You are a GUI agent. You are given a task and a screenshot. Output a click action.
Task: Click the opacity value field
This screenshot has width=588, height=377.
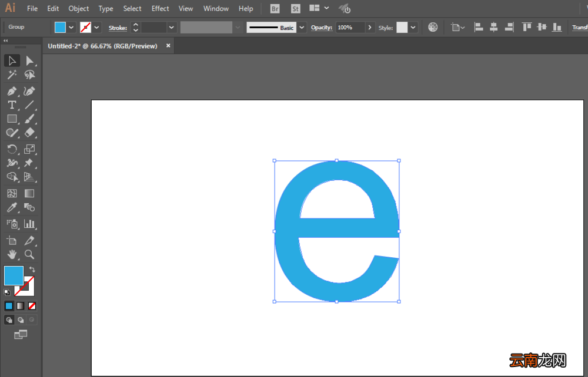pos(350,28)
